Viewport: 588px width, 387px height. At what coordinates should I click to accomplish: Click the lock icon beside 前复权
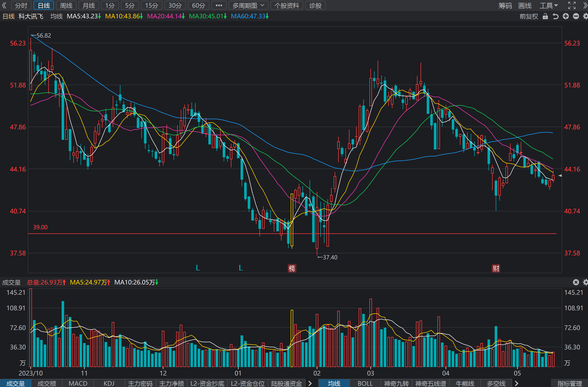pos(545,16)
